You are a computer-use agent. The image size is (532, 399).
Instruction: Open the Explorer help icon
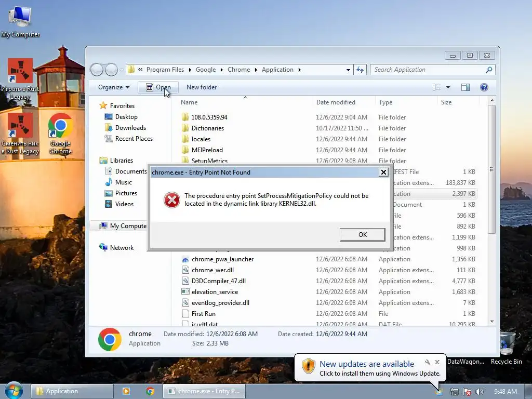484,87
